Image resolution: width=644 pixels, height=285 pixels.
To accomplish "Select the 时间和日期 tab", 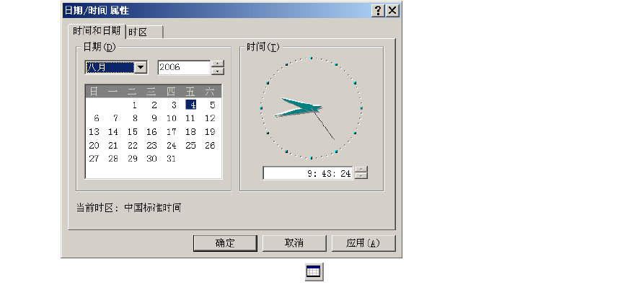I will point(97,31).
